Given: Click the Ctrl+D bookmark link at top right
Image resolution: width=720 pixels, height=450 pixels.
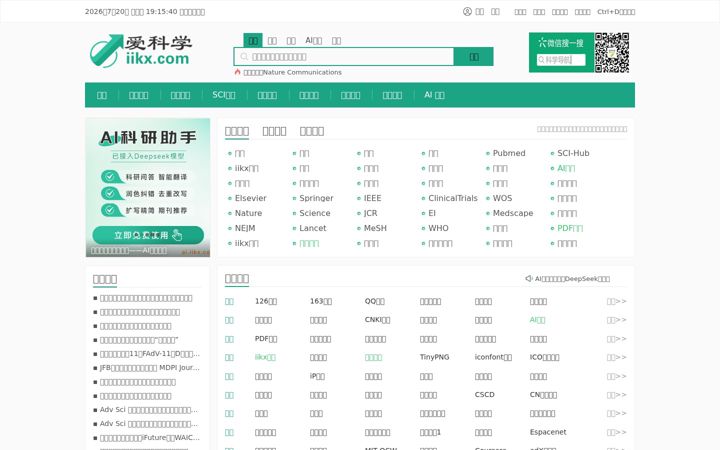Looking at the screenshot, I should click(616, 11).
